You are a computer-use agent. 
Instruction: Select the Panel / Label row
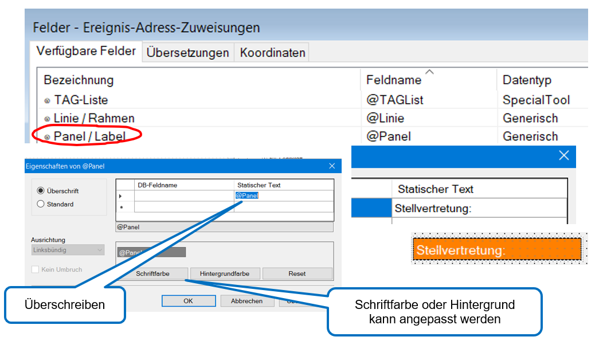[x=312, y=136]
